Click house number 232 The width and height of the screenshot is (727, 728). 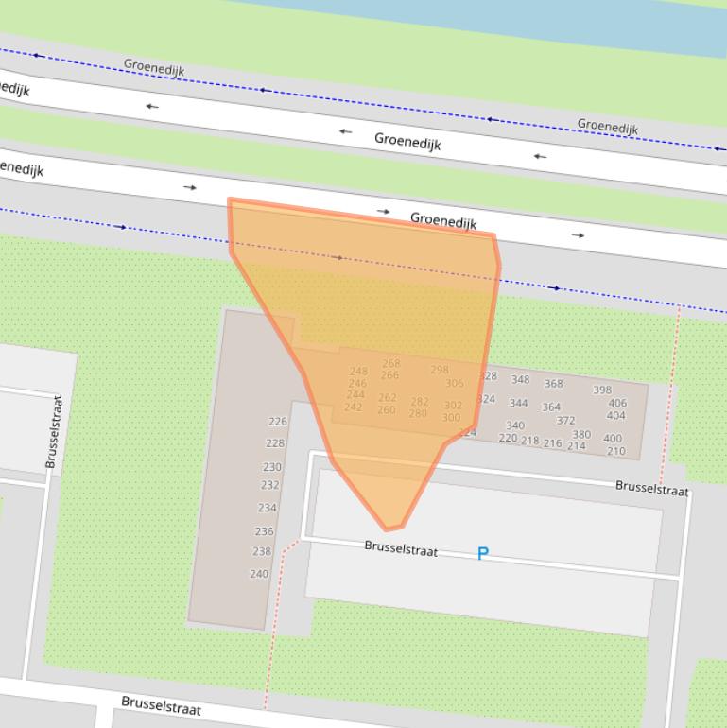coord(269,485)
